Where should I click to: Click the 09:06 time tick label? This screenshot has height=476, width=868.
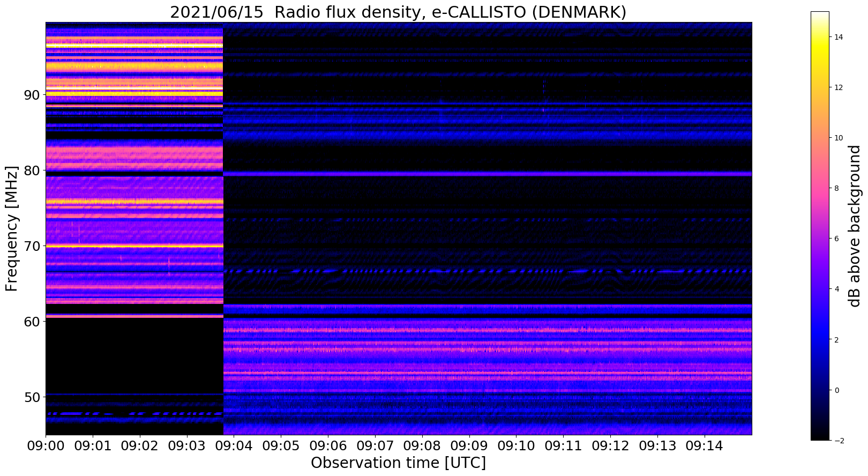coord(328,445)
